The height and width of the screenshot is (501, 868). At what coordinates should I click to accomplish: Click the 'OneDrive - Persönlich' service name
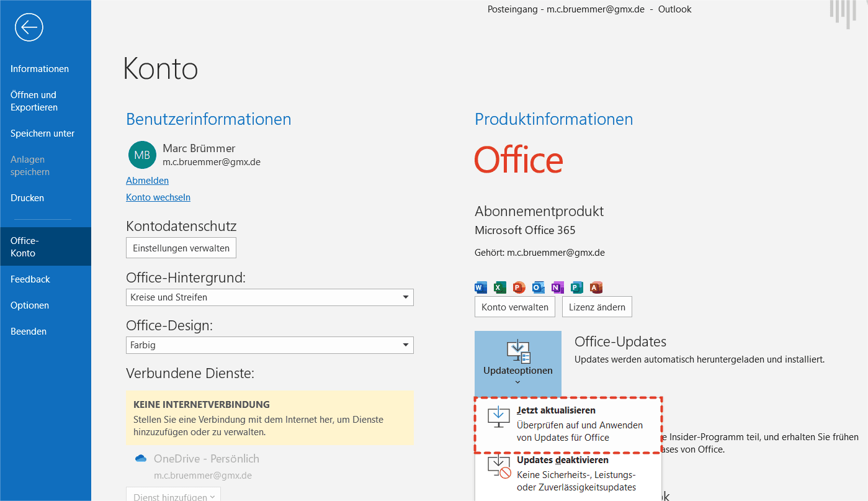pyautogui.click(x=207, y=459)
